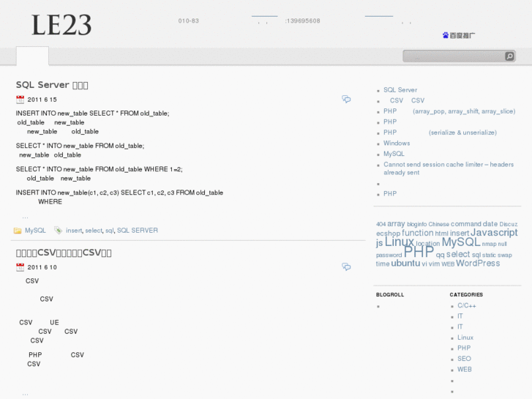Viewport: 532px width, 399px height.
Task: Click the html tag in tag cloud
Action: coord(441,234)
